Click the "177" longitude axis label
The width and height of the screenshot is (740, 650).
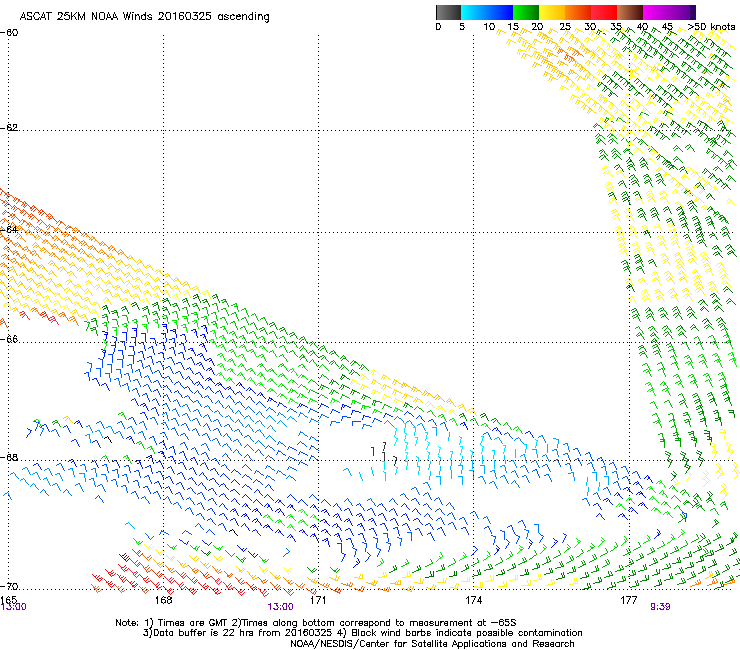click(628, 600)
